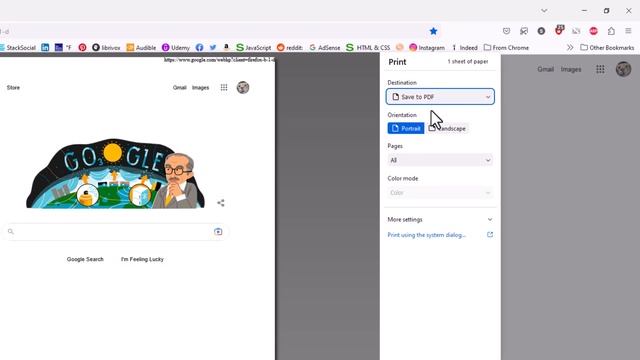Show more bookmarks with the double-chevron overflow
640x360 pixels.
coord(570,47)
